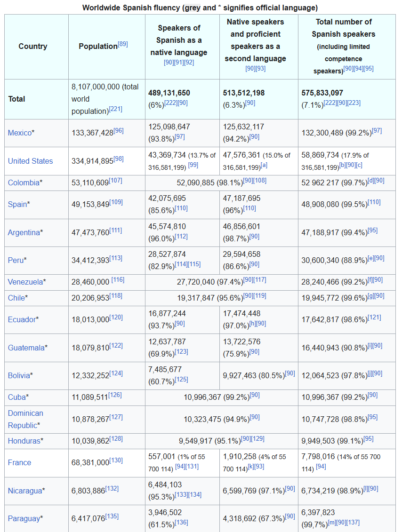The image size is (402, 532).
Task: Click the table caption Worldwide Spanish fluency
Action: [200, 8]
